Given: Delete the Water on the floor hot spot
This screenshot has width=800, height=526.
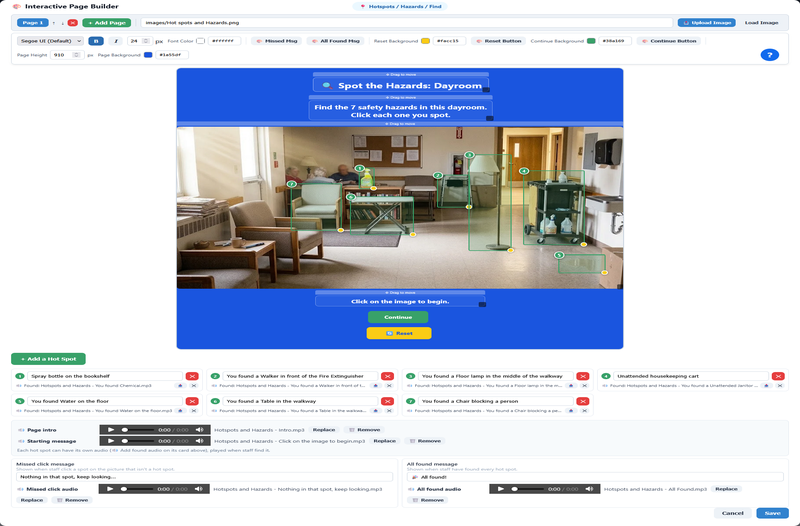Looking at the screenshot, I should (192, 402).
